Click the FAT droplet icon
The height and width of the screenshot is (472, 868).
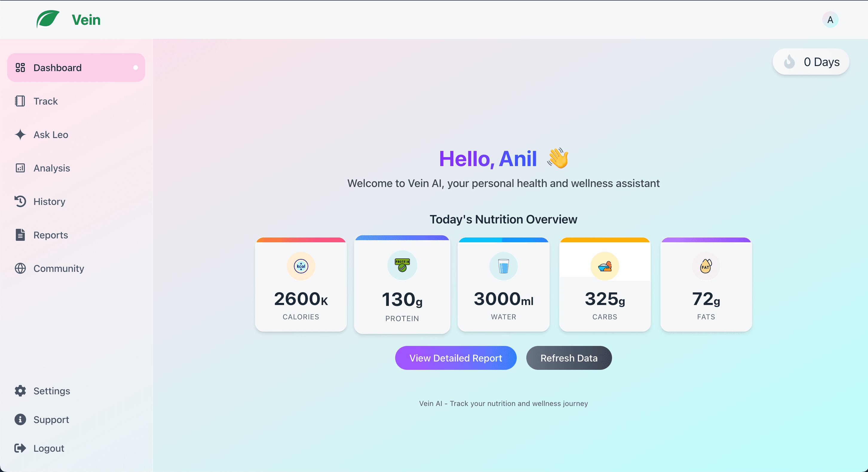pos(706,266)
